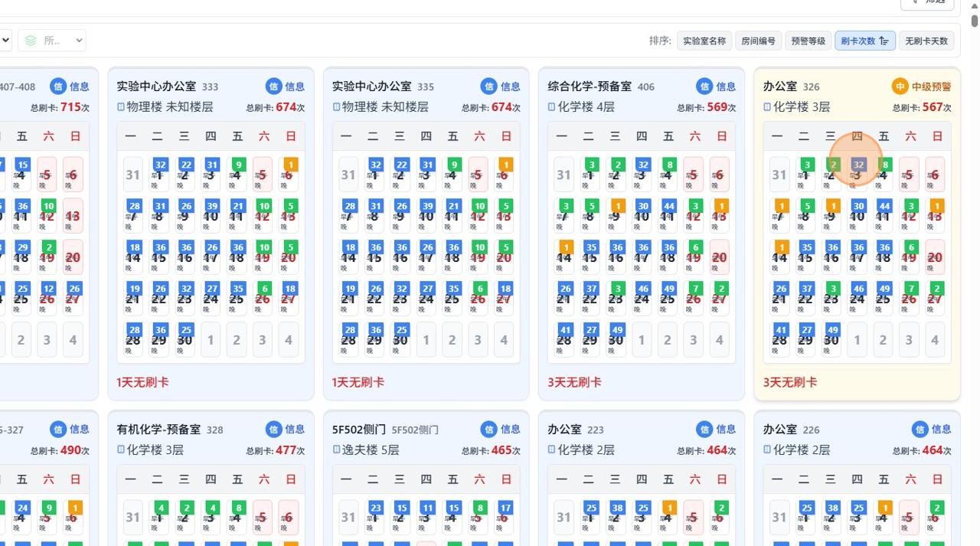Click the page scrollbar up arrow
980x546 pixels.
pos(975,5)
